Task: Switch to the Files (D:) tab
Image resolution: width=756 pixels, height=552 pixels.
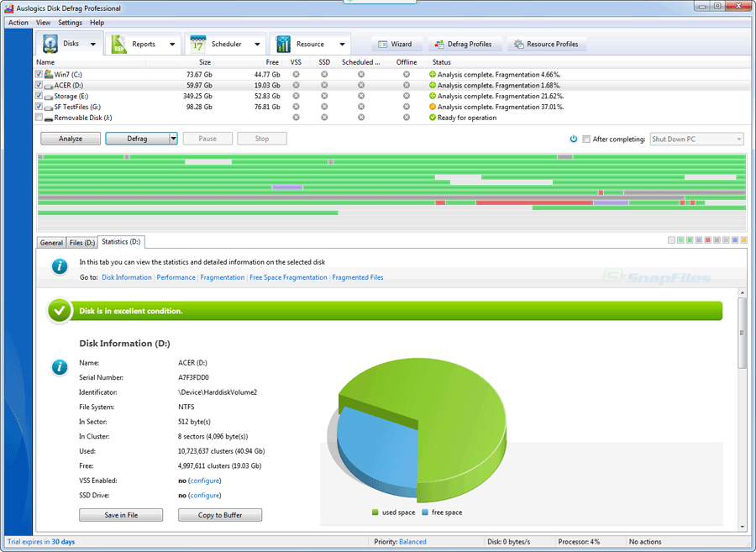Action: 81,242
